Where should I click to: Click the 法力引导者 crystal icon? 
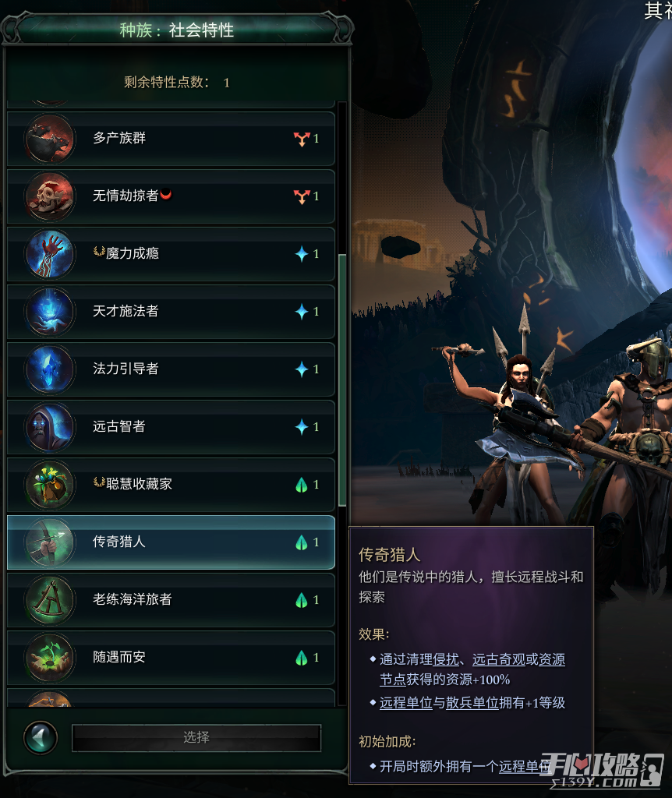pos(49,369)
